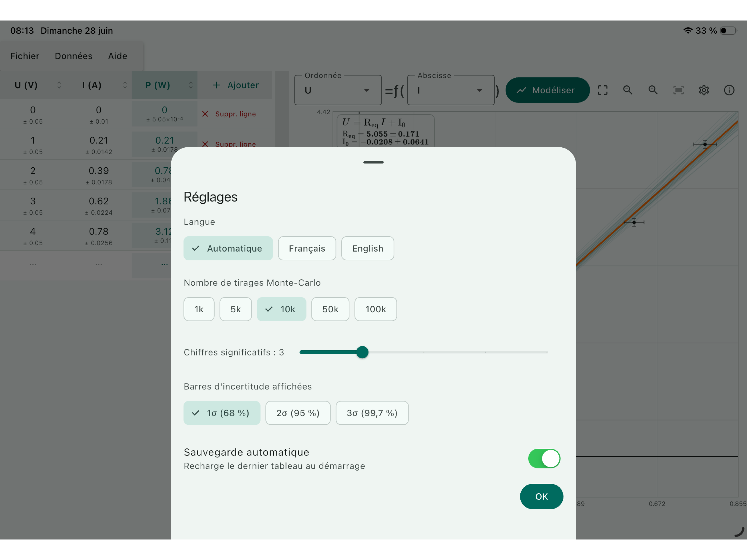Open the Données menu
Viewport: 747px width, 560px height.
74,56
